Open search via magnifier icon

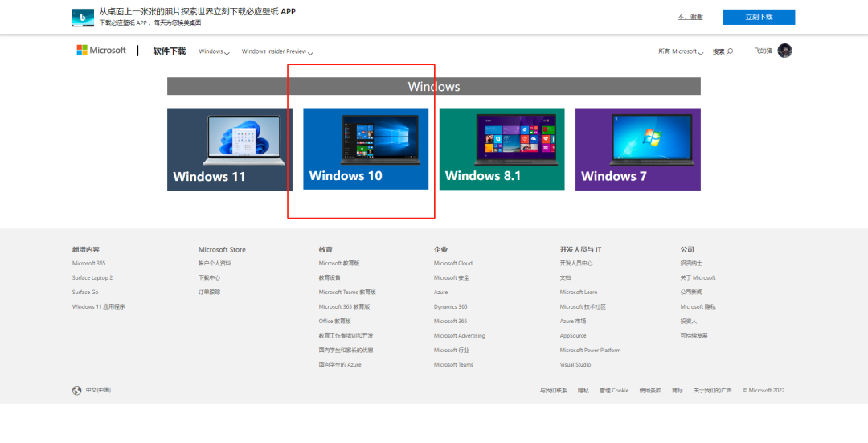point(730,51)
